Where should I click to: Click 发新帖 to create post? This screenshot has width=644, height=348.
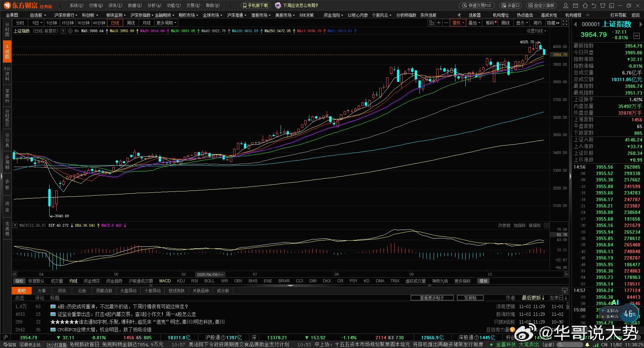point(470,298)
